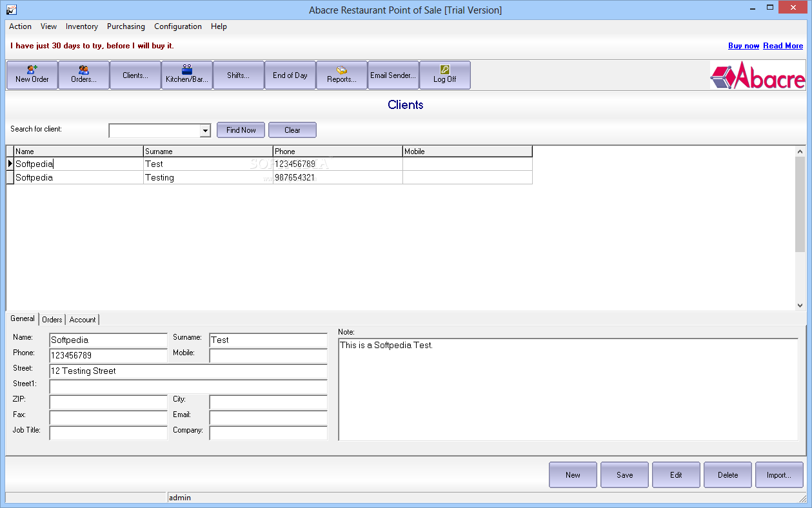
Task: Click the empty Mobile input field
Action: tap(268, 356)
